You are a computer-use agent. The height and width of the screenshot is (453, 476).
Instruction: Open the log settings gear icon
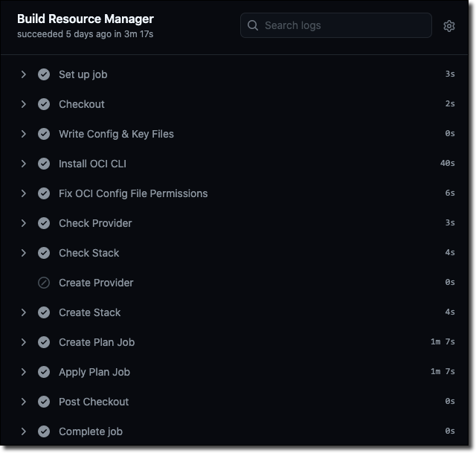pyautogui.click(x=449, y=26)
